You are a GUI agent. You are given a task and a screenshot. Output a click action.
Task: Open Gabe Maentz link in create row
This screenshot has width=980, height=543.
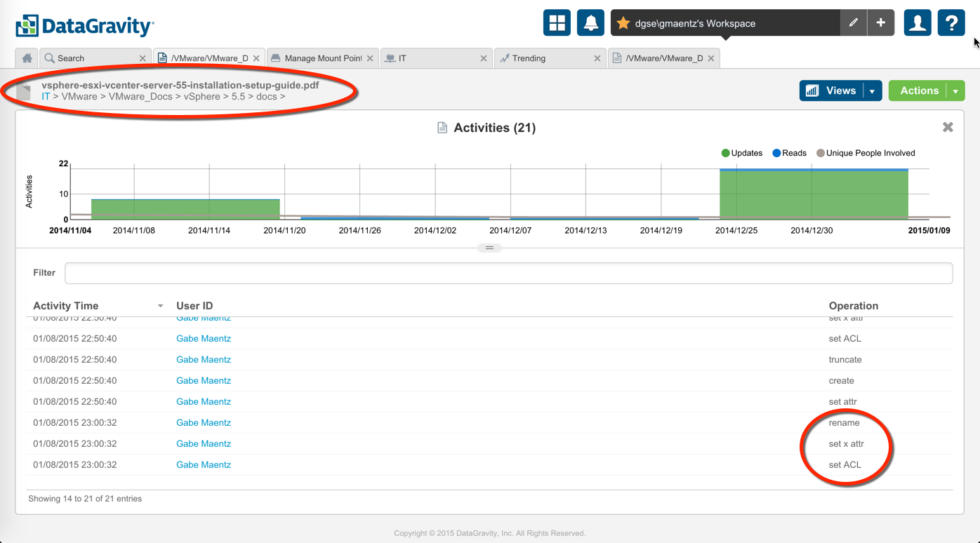click(204, 380)
